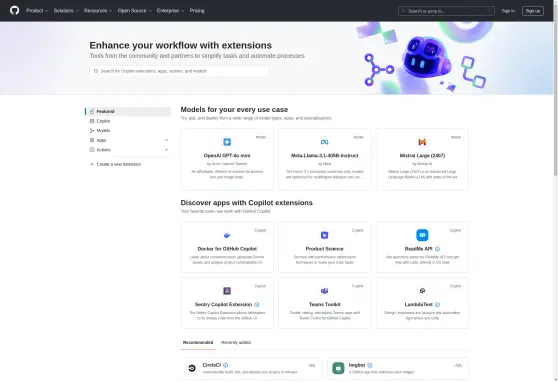
Task: Open the CircleCI title link
Action: (x=212, y=365)
